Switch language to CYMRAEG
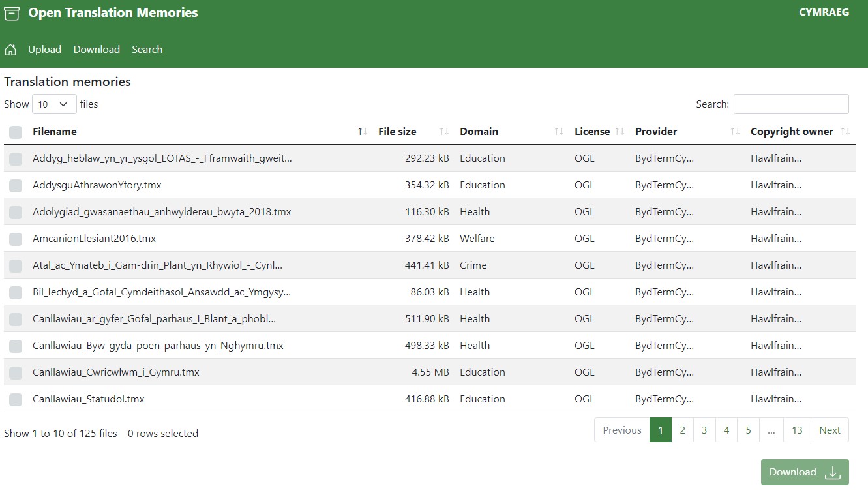 point(824,12)
